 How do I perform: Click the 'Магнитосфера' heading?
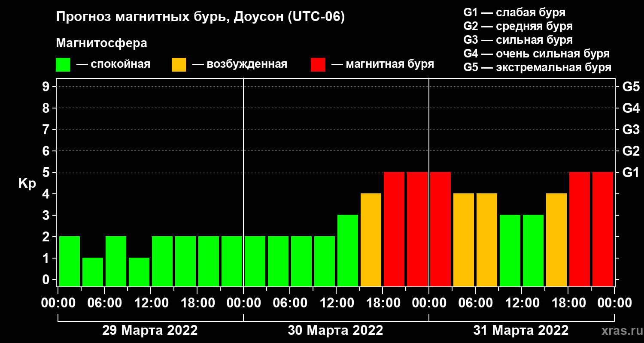101,43
